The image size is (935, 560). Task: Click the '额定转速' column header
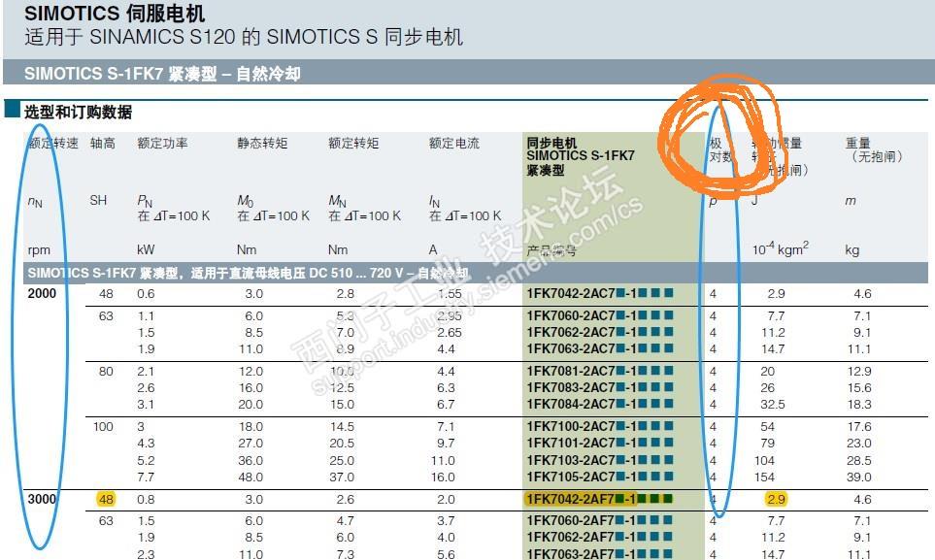pyautogui.click(x=53, y=143)
